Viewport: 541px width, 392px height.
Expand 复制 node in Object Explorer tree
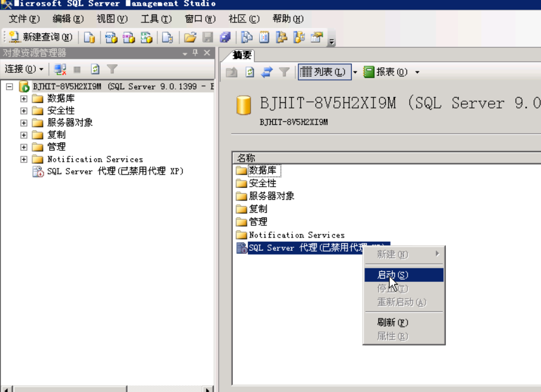tap(24, 135)
